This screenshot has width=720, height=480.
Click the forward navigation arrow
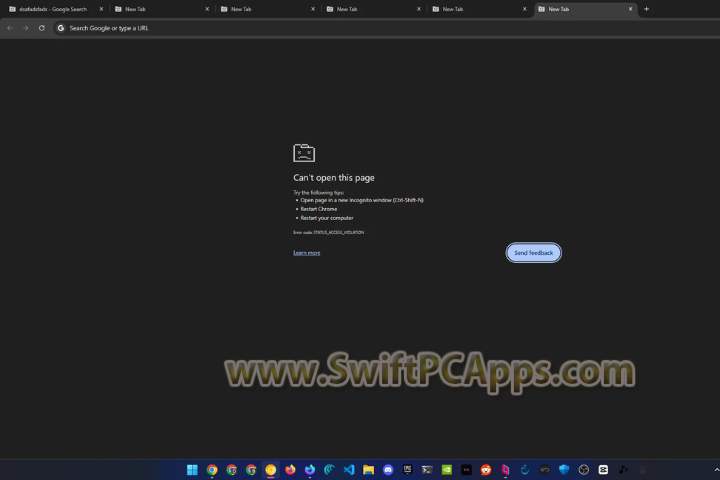[26, 28]
